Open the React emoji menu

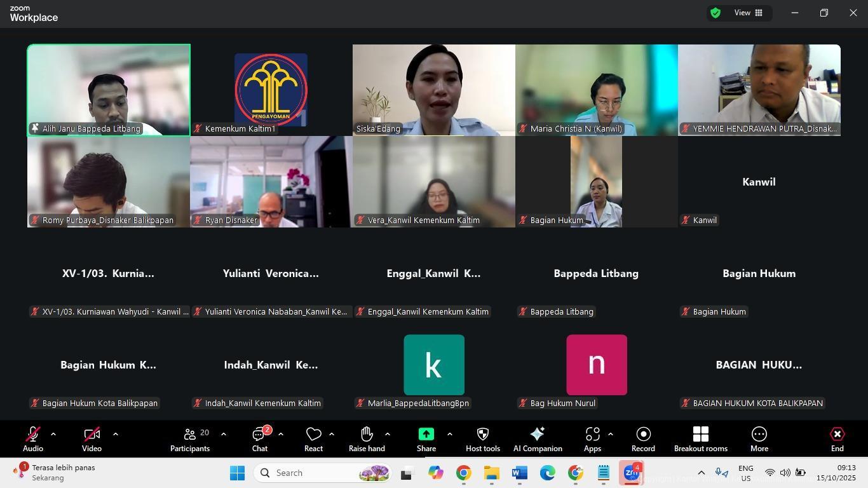point(313,439)
